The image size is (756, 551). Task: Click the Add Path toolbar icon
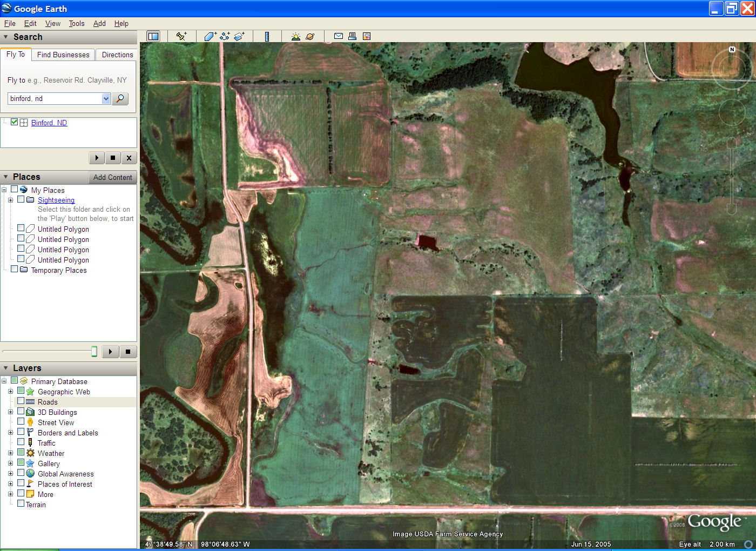point(225,36)
